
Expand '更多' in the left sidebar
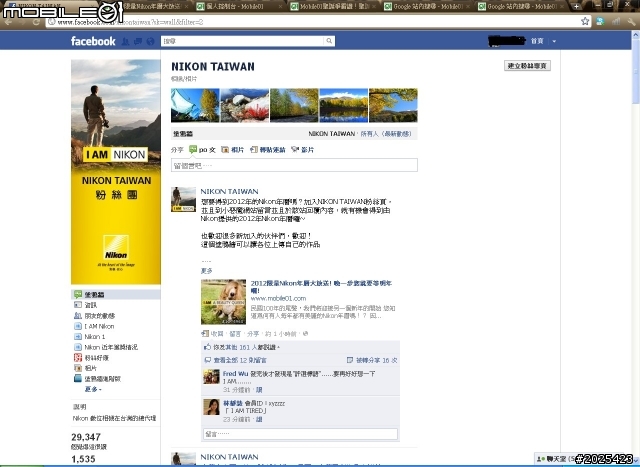93,389
